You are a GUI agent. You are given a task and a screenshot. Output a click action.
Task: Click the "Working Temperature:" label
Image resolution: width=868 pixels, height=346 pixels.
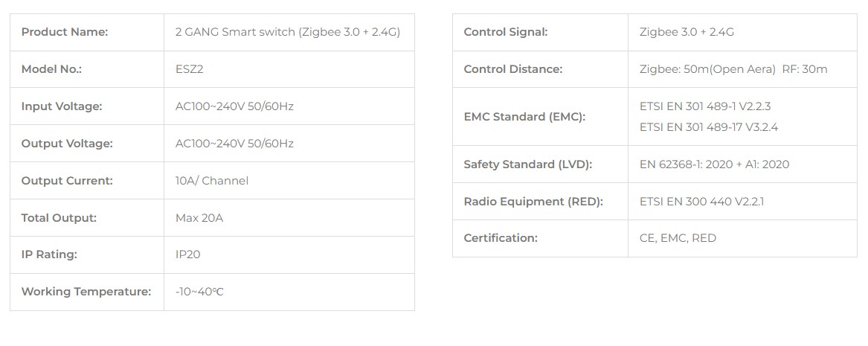pos(86,292)
